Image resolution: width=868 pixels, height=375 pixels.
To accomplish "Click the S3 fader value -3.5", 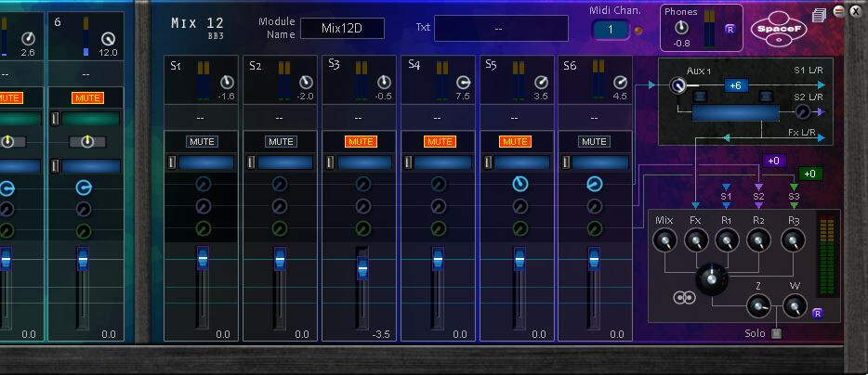I will (381, 334).
